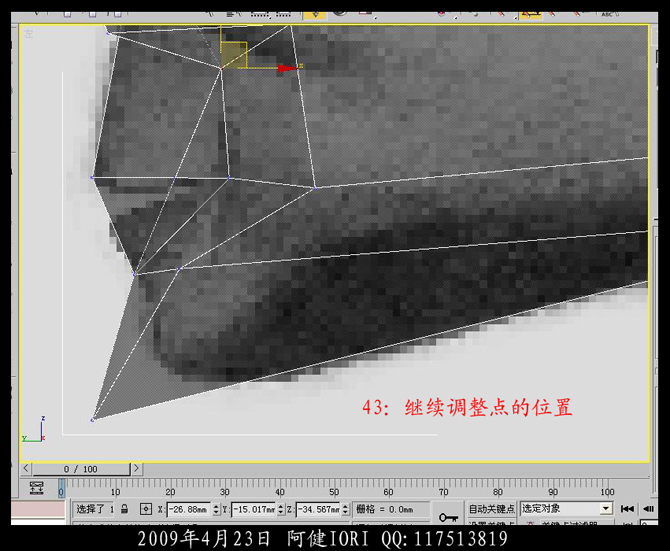Jump to start with Go to Start button
Viewport: 670px width, 551px height.
pyautogui.click(x=627, y=508)
